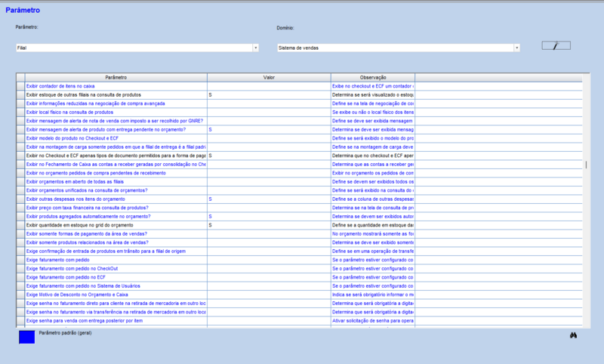Sort by the Valor column header
The image size is (604, 364).
(x=269, y=78)
